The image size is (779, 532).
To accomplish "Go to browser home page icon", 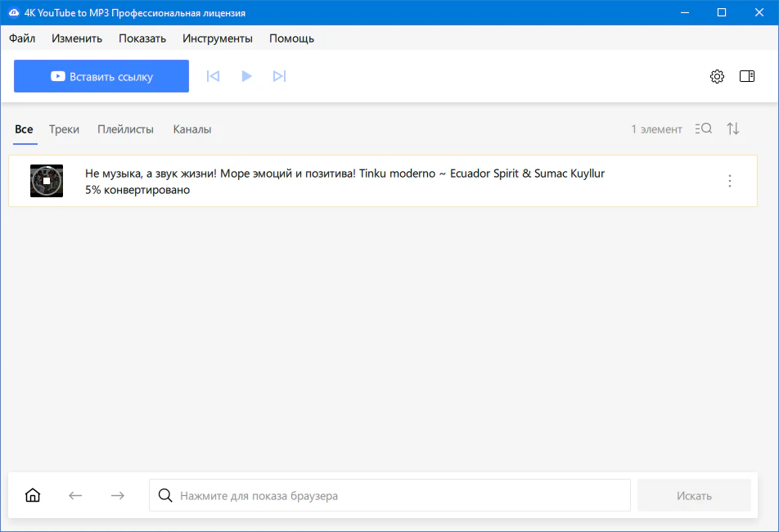I will (33, 495).
